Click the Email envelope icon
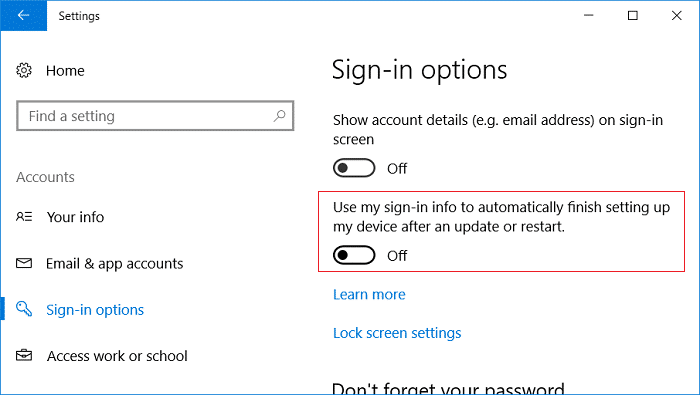The height and width of the screenshot is (395, 700). click(24, 263)
